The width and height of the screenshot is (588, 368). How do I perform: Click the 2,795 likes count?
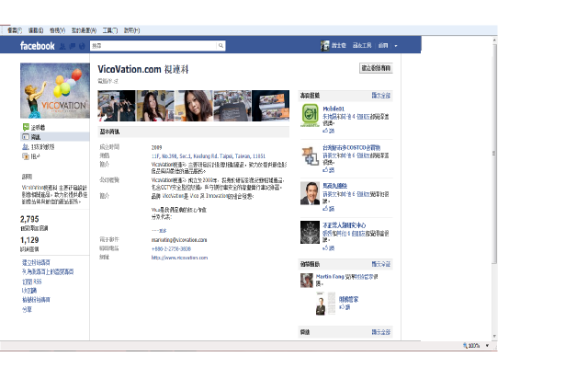[29, 219]
